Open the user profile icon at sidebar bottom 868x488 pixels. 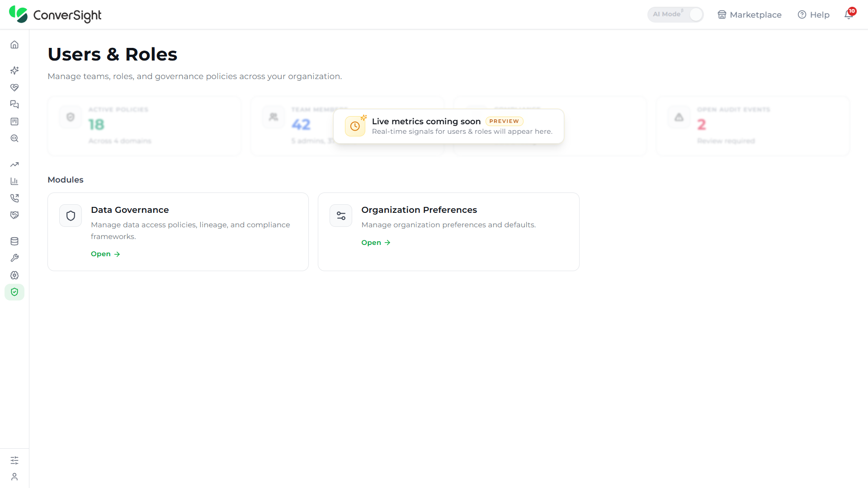[x=14, y=477]
